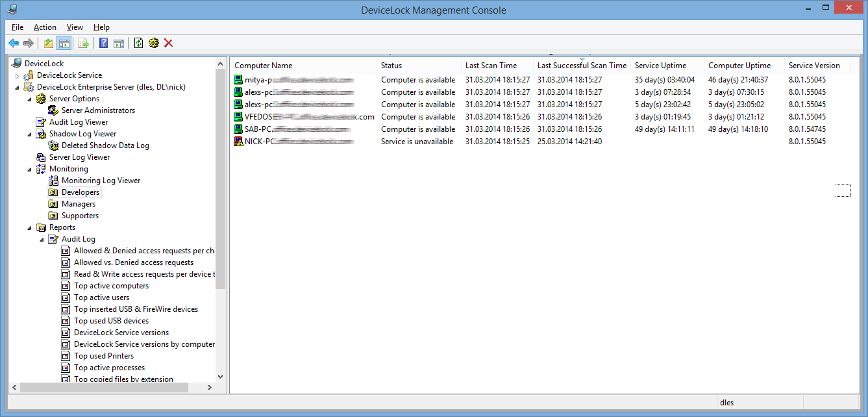The width and height of the screenshot is (868, 417).
Task: Open the Top active computers report
Action: [x=111, y=286]
